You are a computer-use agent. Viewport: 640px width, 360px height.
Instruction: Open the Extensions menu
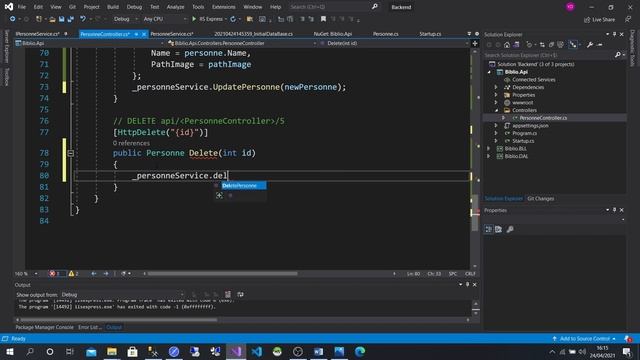(x=223, y=7)
